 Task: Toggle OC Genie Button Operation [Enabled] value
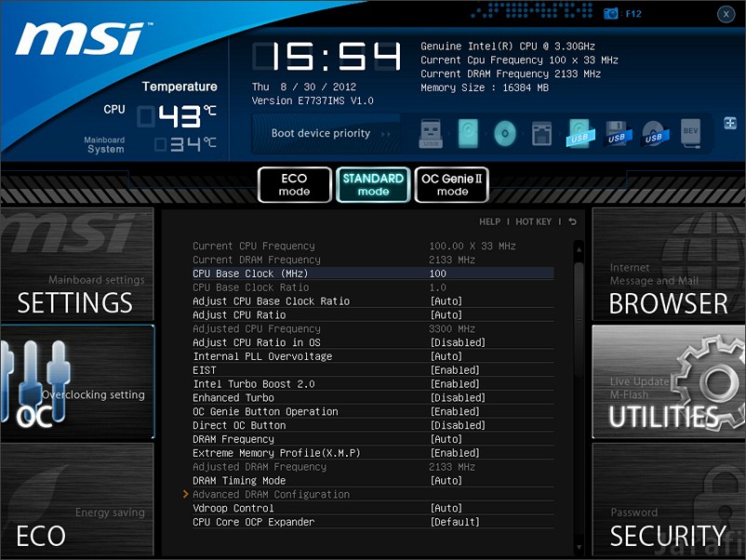pyautogui.click(x=455, y=411)
